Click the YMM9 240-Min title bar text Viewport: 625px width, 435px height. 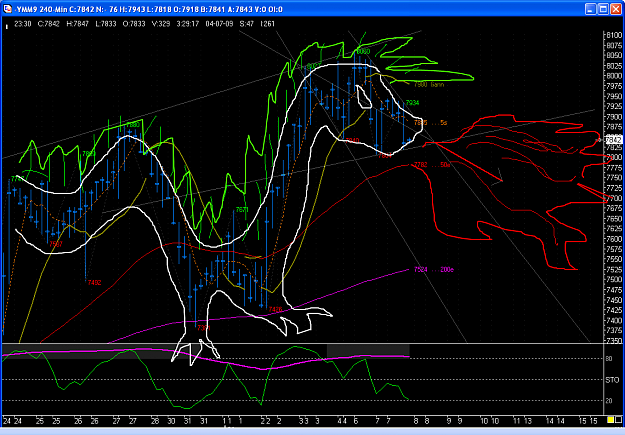(x=150, y=9)
